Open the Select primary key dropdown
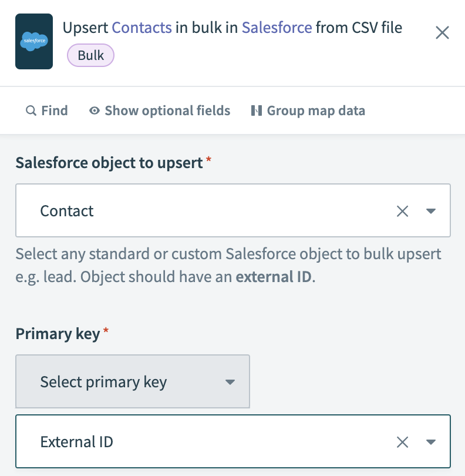This screenshot has width=465, height=476. 133,382
